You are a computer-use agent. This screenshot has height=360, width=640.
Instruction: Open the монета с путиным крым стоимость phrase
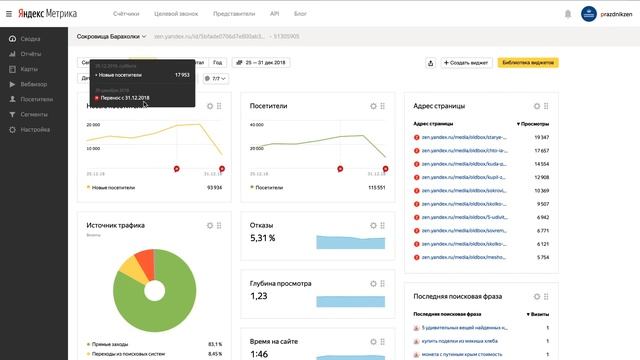click(462, 354)
